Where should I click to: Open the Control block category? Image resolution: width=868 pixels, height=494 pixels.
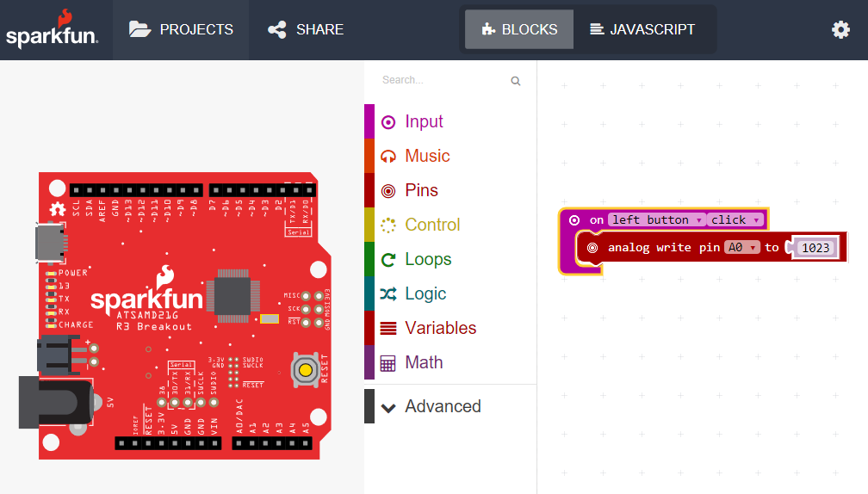tap(450, 225)
